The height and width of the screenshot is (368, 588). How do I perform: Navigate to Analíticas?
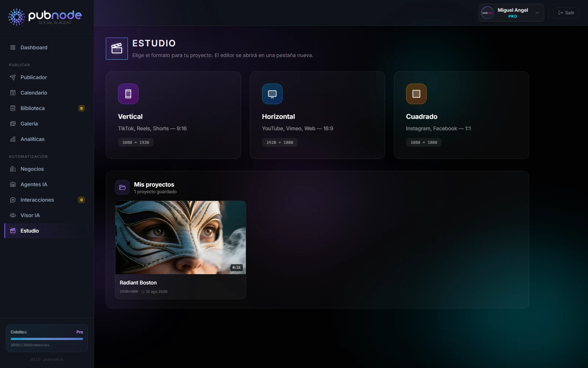coord(47,139)
